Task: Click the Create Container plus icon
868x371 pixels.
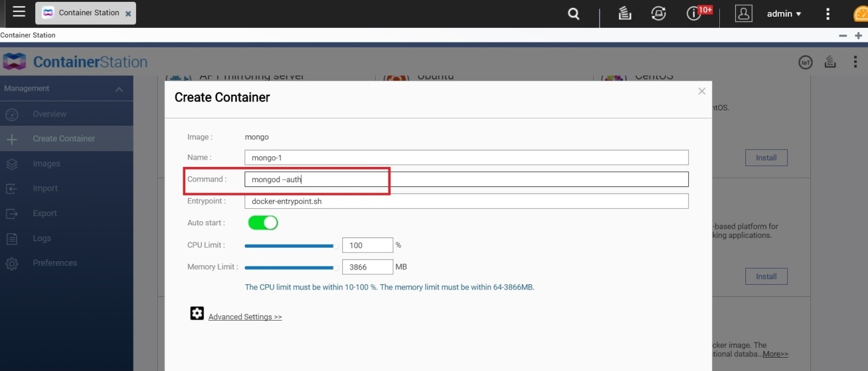Action: tap(12, 139)
